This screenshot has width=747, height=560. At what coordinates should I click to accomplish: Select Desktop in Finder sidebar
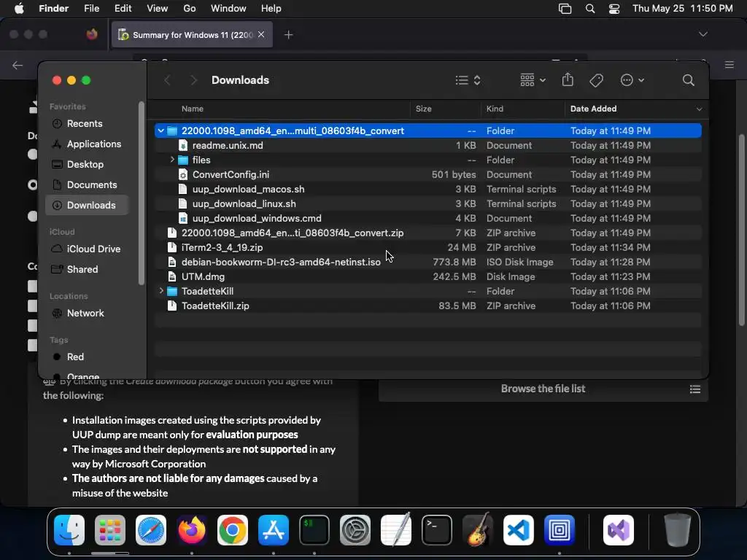coord(87,164)
